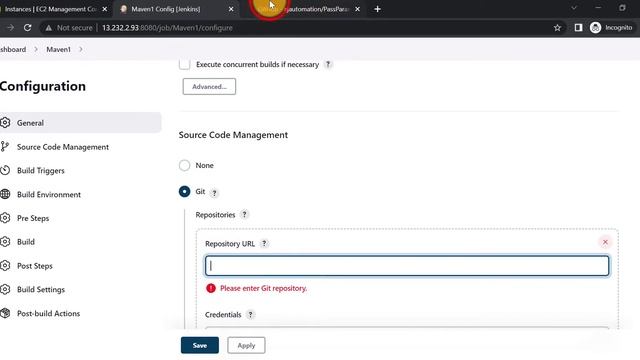Click the Source Code Management branch icon

click(x=5, y=147)
